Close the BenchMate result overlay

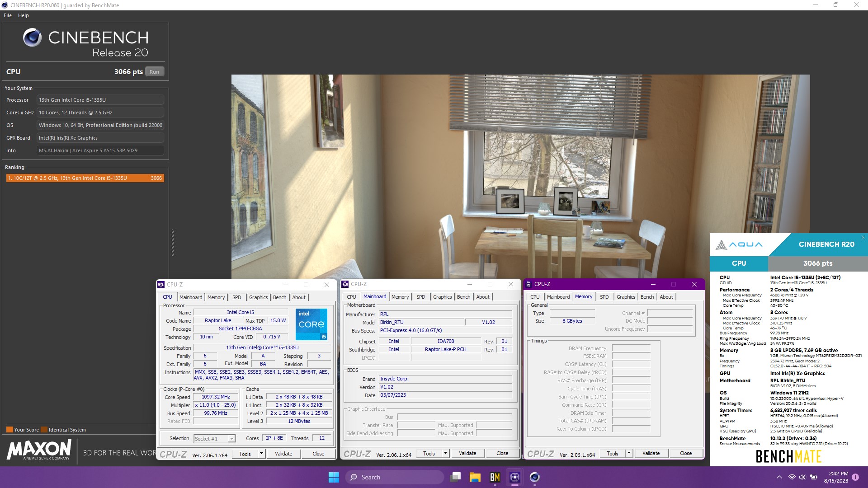863,237
